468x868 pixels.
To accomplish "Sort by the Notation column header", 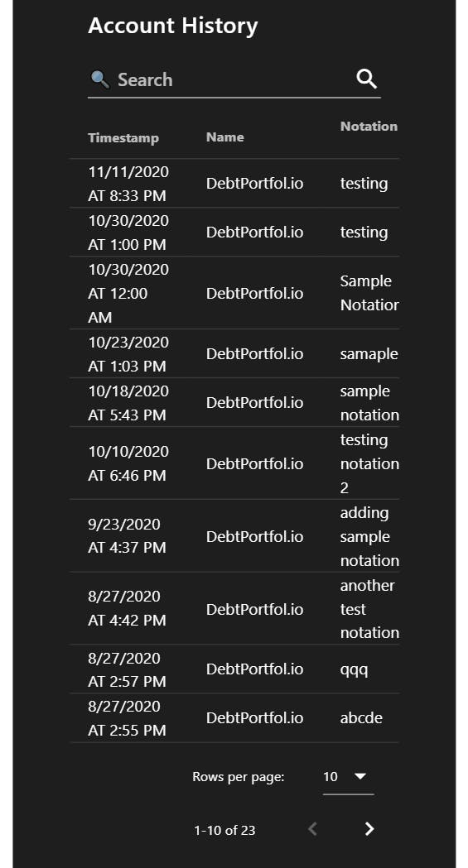I will coord(369,127).
